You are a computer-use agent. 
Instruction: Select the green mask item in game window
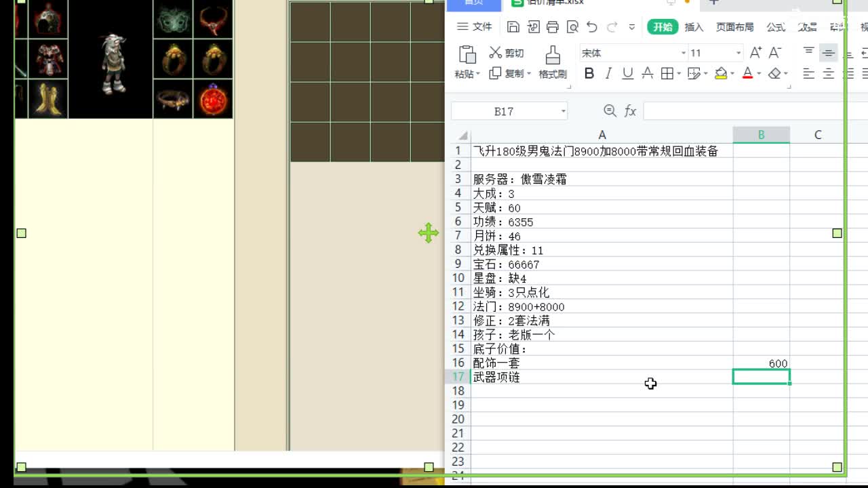coord(173,19)
